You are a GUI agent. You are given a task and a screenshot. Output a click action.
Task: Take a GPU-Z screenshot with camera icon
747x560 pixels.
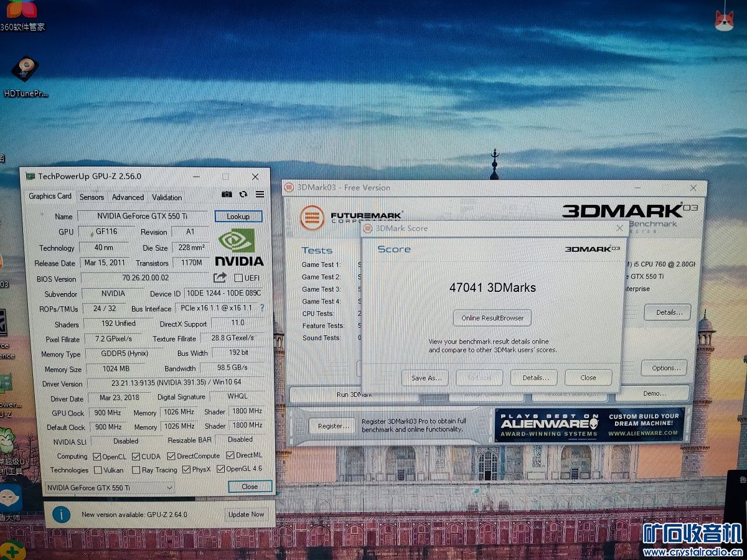coord(227,194)
